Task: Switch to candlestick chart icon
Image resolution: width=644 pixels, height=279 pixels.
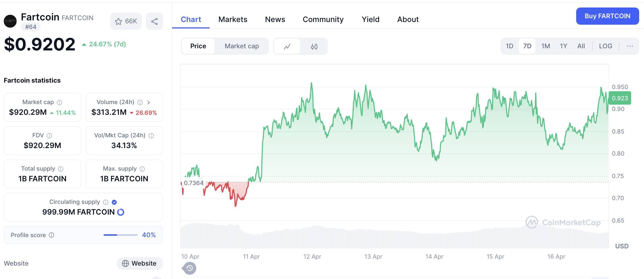Action: point(314,46)
